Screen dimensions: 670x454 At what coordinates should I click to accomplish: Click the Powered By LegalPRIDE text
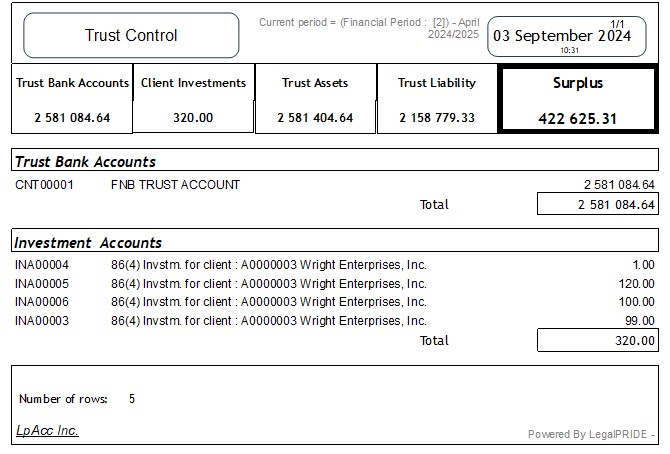(590, 434)
